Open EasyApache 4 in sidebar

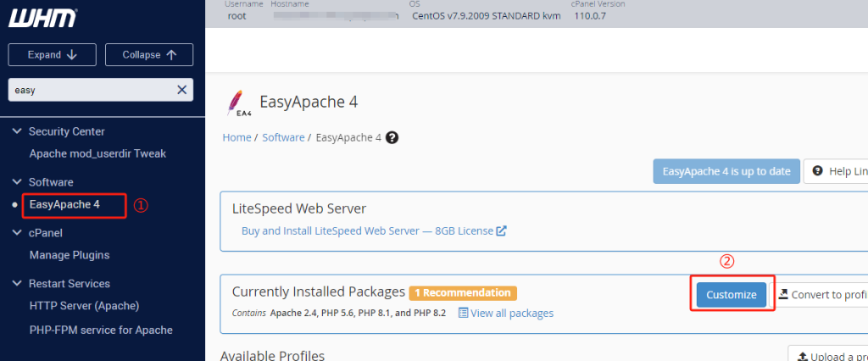point(64,205)
